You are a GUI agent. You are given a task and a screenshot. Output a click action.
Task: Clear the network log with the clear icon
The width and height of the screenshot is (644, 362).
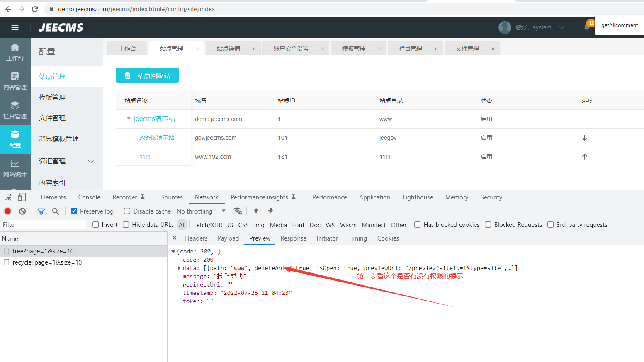[22, 211]
